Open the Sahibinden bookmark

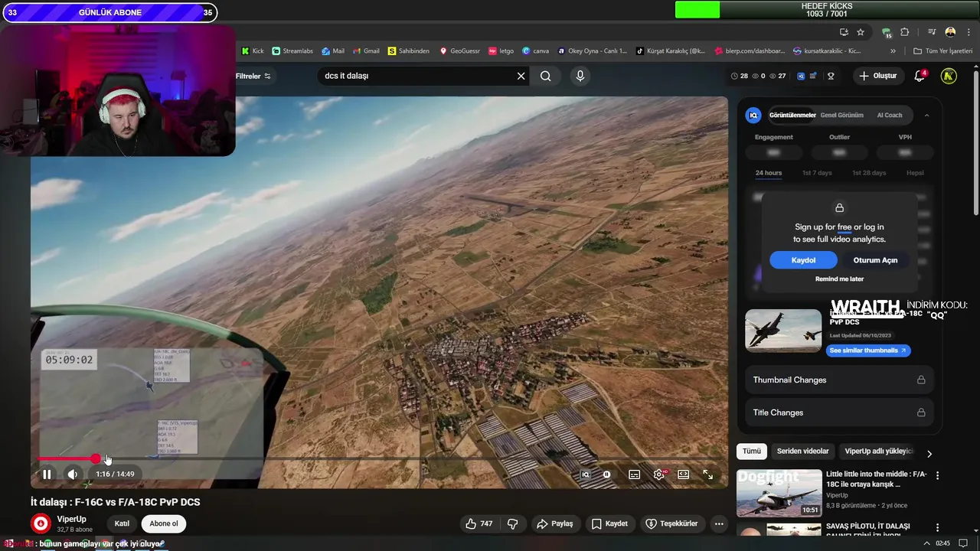408,51
